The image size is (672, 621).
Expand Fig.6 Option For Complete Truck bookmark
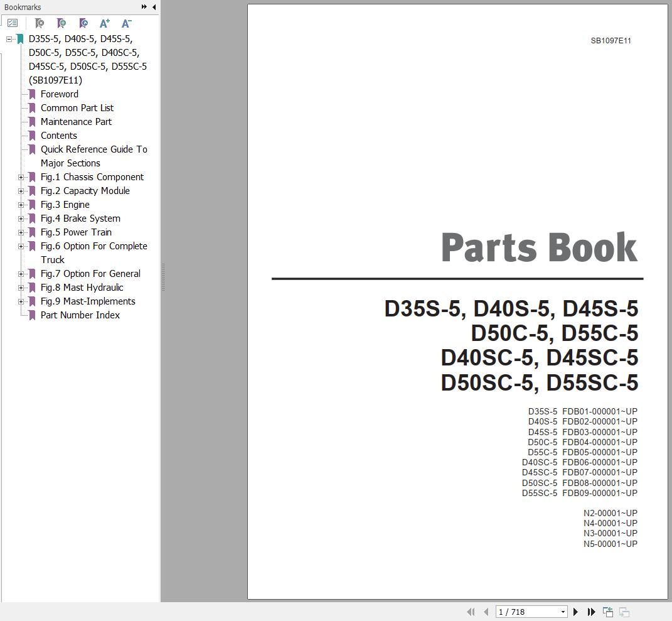[21, 246]
